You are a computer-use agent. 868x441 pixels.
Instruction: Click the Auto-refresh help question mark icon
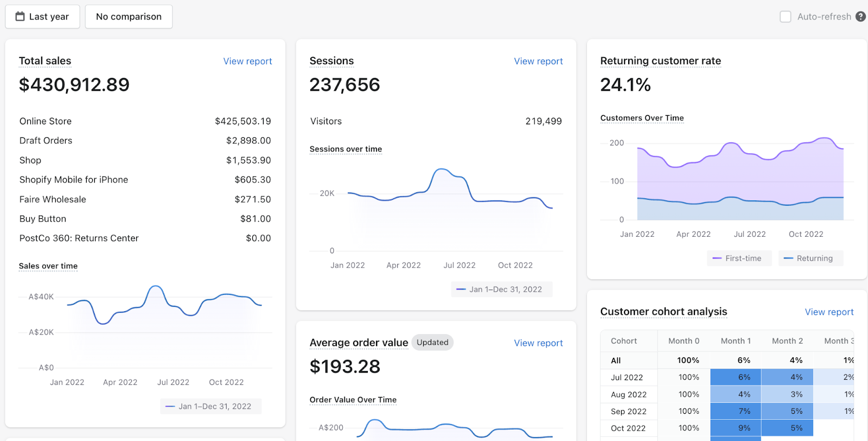pos(860,16)
